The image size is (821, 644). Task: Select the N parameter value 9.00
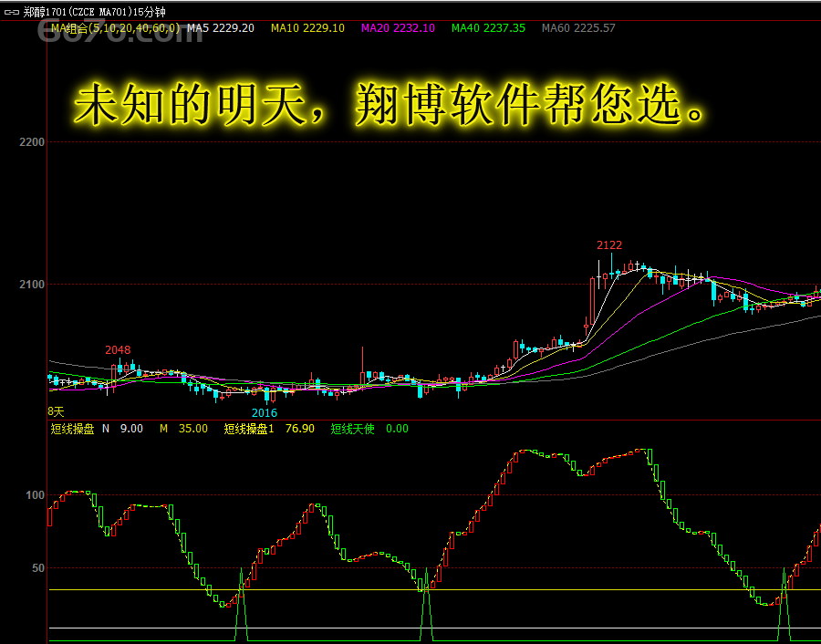pos(131,429)
